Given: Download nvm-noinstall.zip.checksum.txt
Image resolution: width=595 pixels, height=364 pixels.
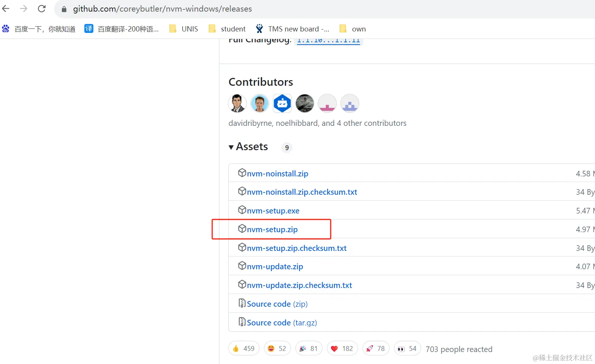Looking at the screenshot, I should coord(302,192).
